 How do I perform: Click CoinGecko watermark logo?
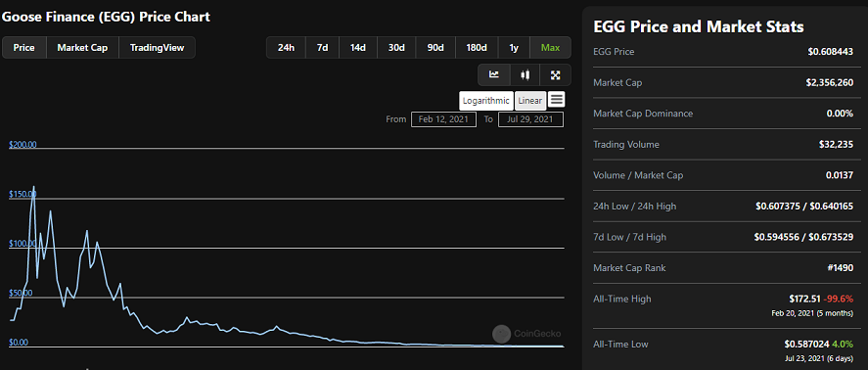coord(526,334)
